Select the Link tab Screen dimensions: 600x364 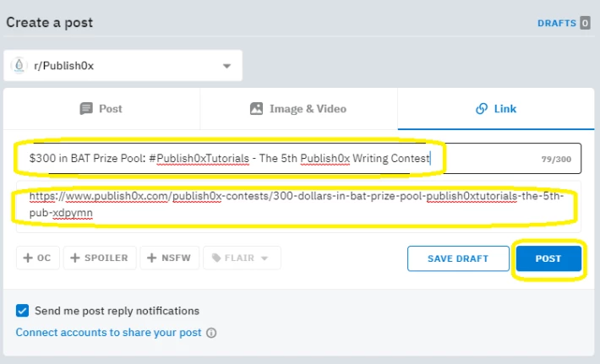(496, 109)
